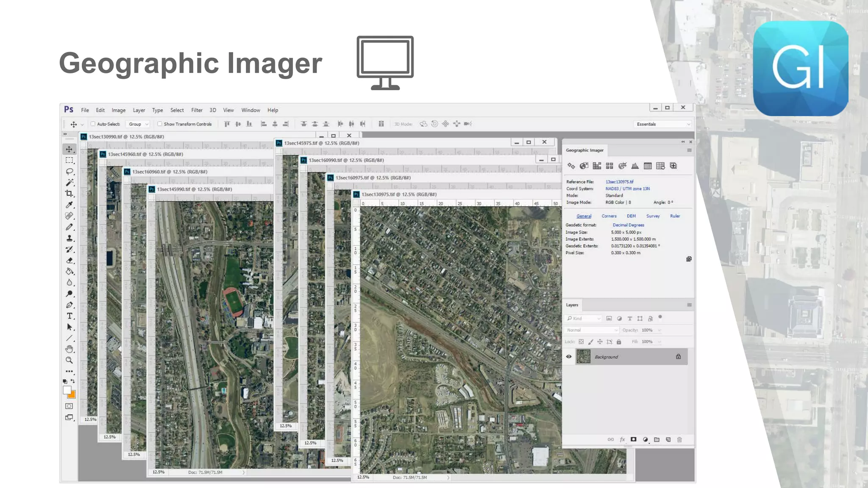868x488 pixels.
Task: Click the Decimal Degrees format link
Action: click(628, 225)
